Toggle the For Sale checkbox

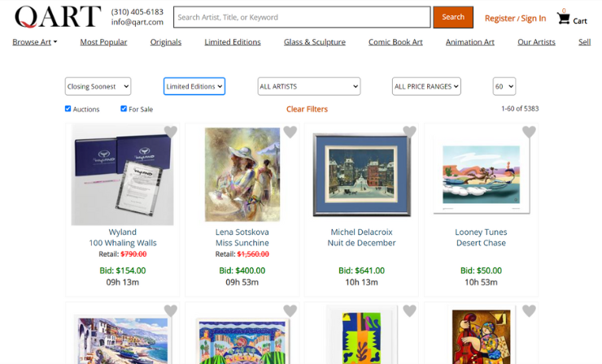(124, 109)
